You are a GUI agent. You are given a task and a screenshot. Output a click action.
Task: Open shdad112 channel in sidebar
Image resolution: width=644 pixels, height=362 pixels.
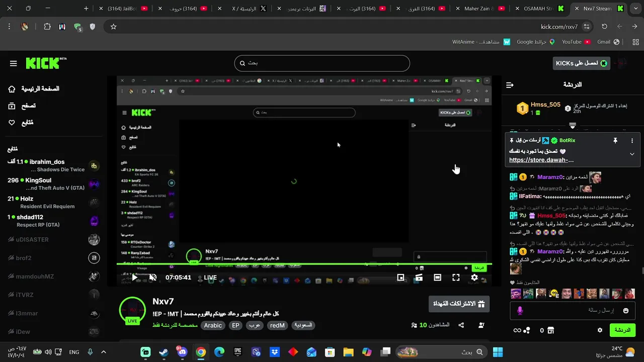pos(53,221)
